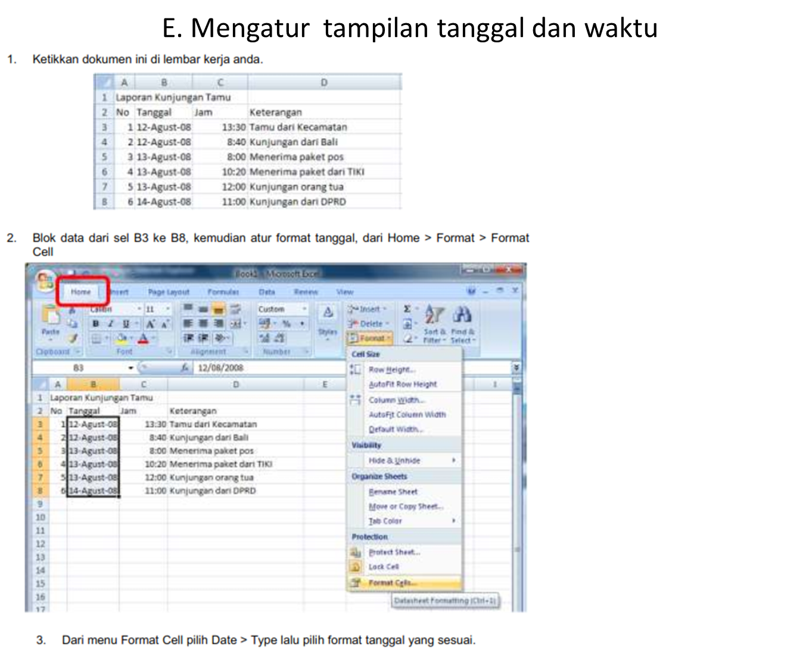Click the Percent Style icon
Viewport: 812px width, 658px height.
287,324
